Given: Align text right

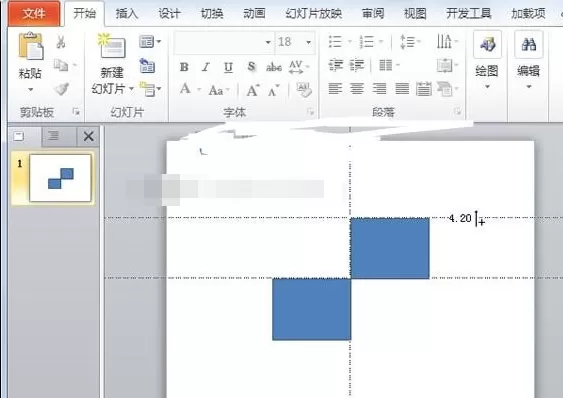Looking at the screenshot, I should click(x=379, y=88).
